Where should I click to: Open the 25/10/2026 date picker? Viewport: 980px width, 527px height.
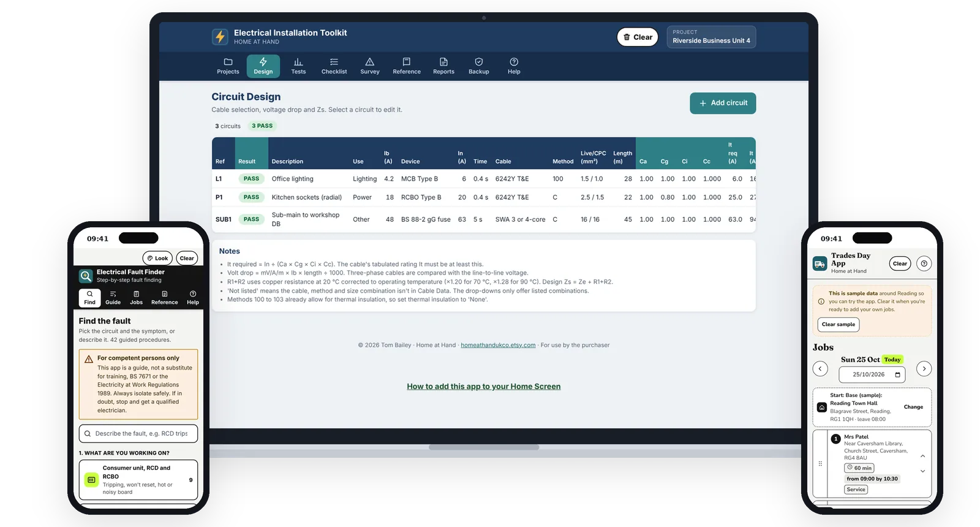tap(872, 374)
